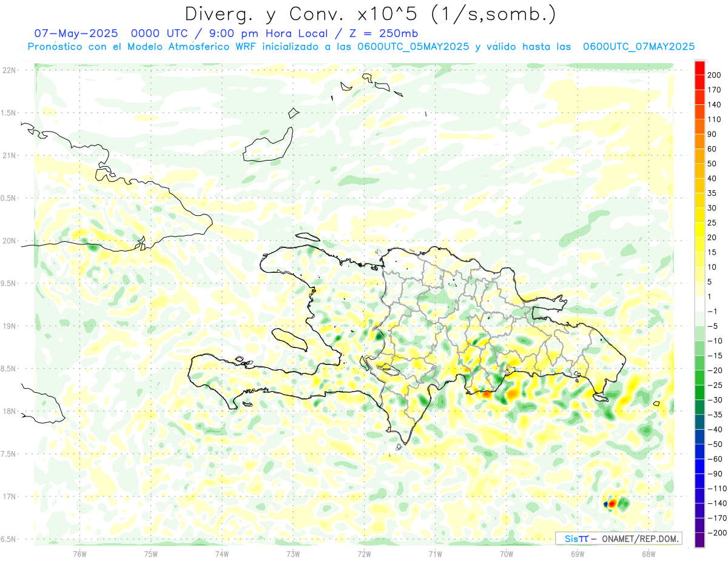Image resolution: width=728 pixels, height=562 pixels.
Task: Click the "170" color bar label
Action: click(715, 90)
